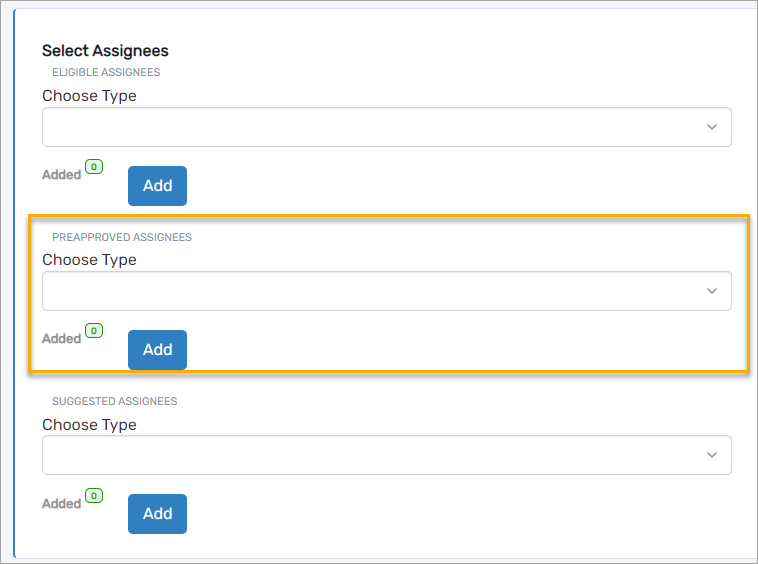The width and height of the screenshot is (758, 564).
Task: Click the Added label under Eligible Assignees
Action: pyautogui.click(x=61, y=175)
